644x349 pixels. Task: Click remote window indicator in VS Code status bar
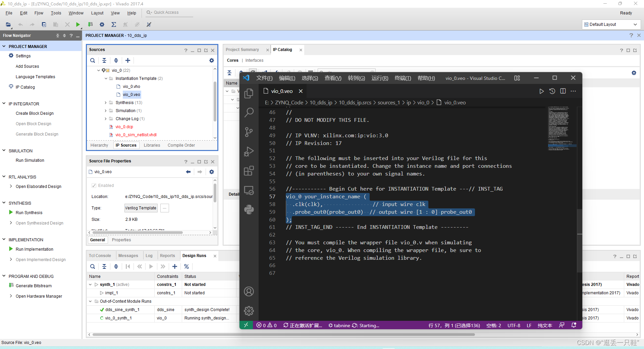[x=246, y=325]
